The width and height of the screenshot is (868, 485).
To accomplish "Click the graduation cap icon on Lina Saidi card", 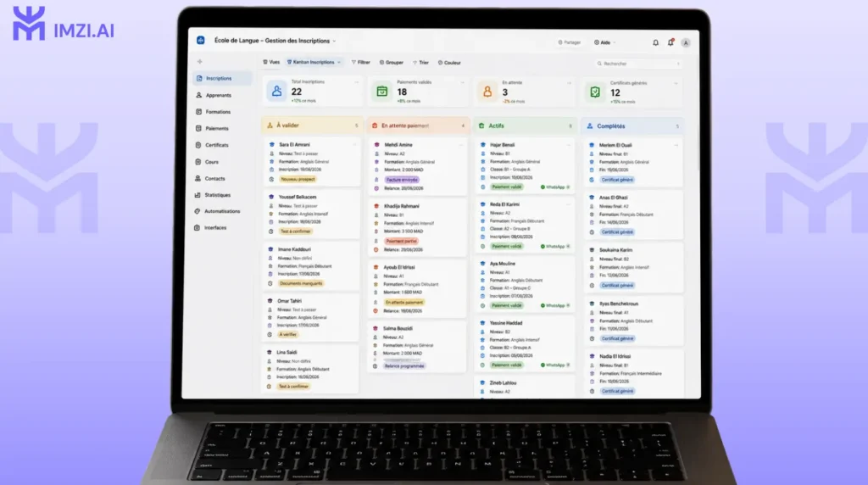I will click(270, 352).
